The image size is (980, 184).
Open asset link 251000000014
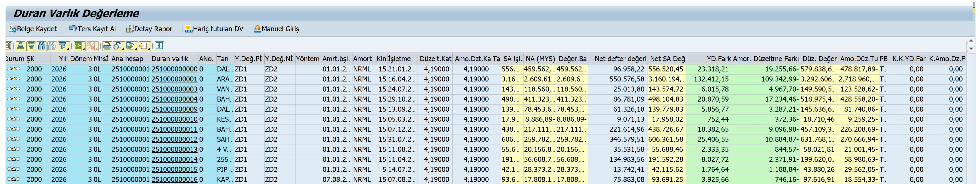pos(175,159)
